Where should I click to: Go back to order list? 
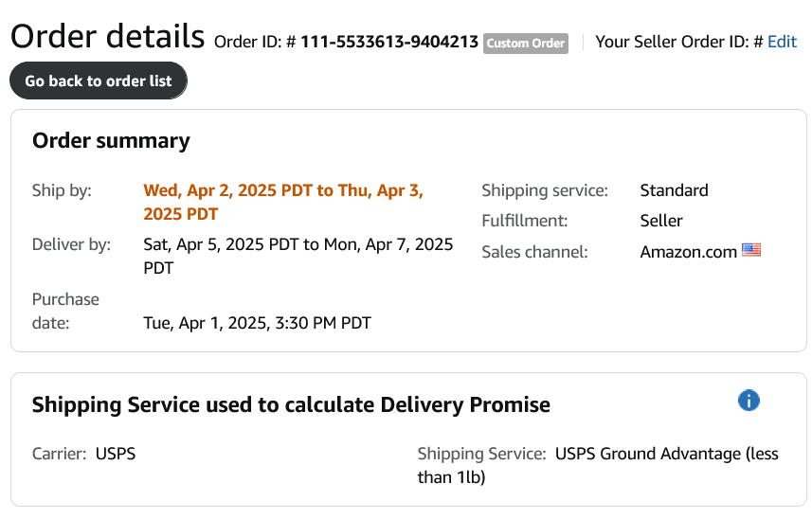(x=99, y=81)
